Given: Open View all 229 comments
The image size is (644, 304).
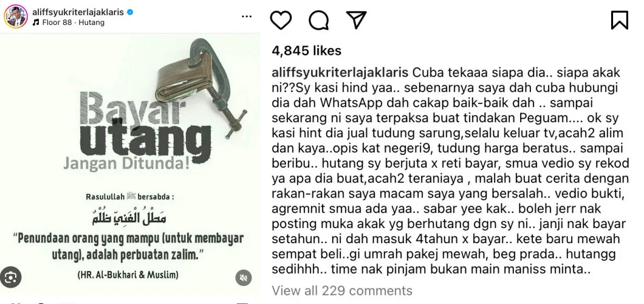Looking at the screenshot, I should point(341,291).
